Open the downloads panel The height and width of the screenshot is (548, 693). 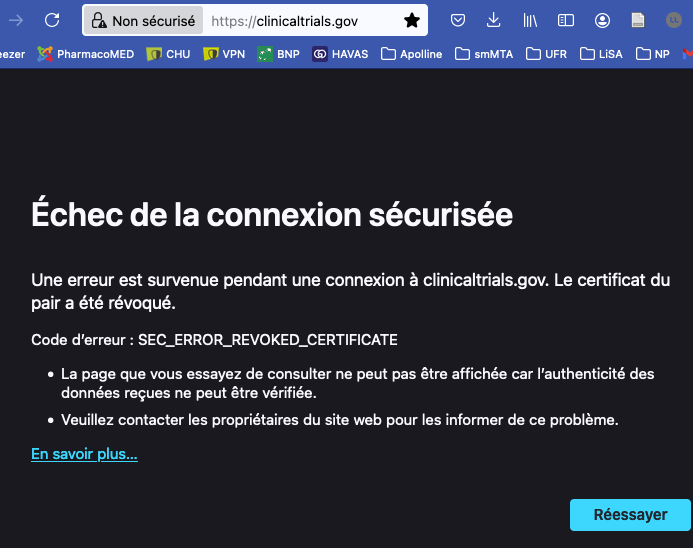(x=493, y=20)
